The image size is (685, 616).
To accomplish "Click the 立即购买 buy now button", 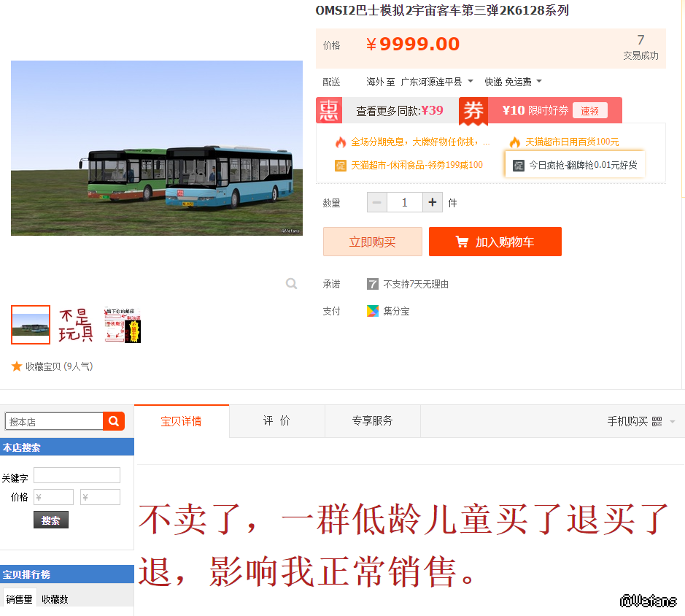I will coord(373,242).
